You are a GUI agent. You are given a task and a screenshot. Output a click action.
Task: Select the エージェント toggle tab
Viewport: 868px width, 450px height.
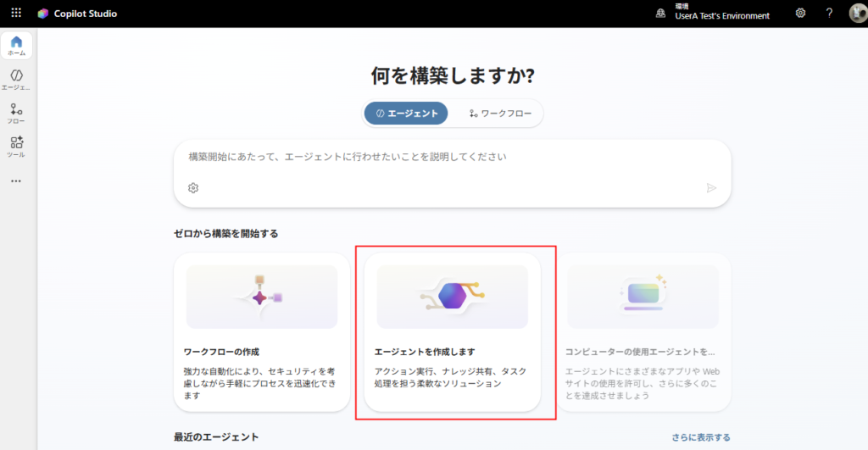point(406,113)
